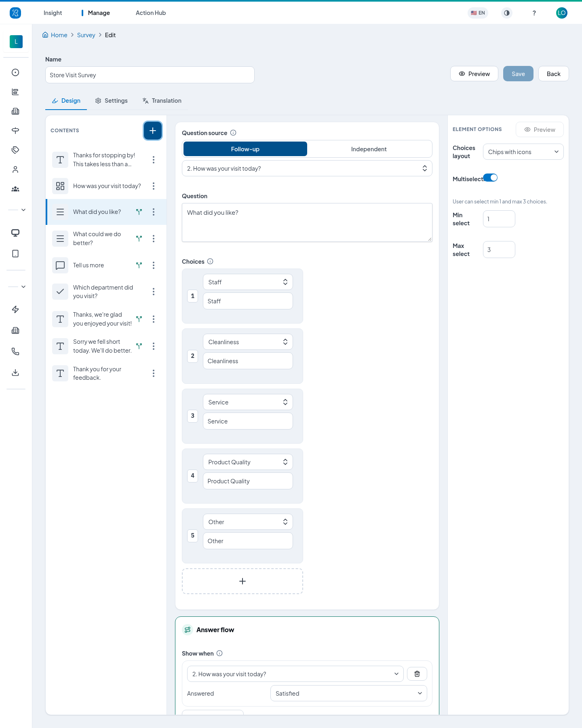Select Follow-up question source
Viewport: 582px width, 728px height.
[245, 149]
